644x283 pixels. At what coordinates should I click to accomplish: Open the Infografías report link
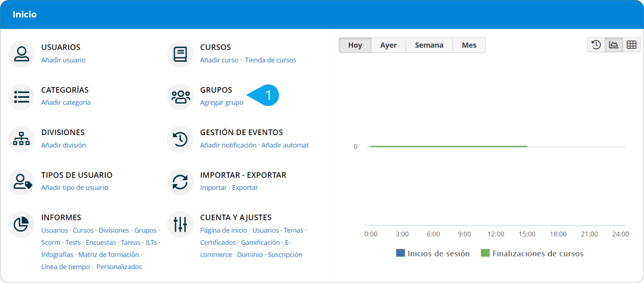click(x=57, y=255)
